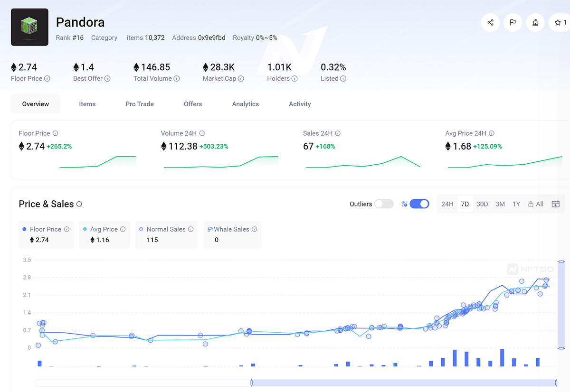Click the flag icon to report the collection
The width and height of the screenshot is (570, 392).
click(513, 22)
